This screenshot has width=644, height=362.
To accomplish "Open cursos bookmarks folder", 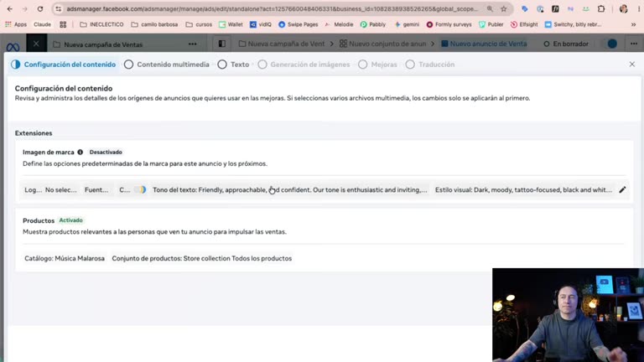I will click(x=199, y=24).
